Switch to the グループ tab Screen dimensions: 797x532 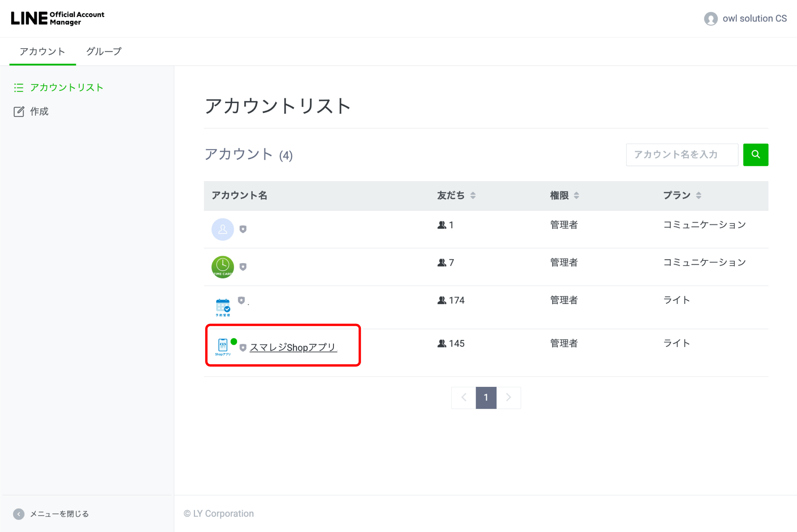[104, 51]
